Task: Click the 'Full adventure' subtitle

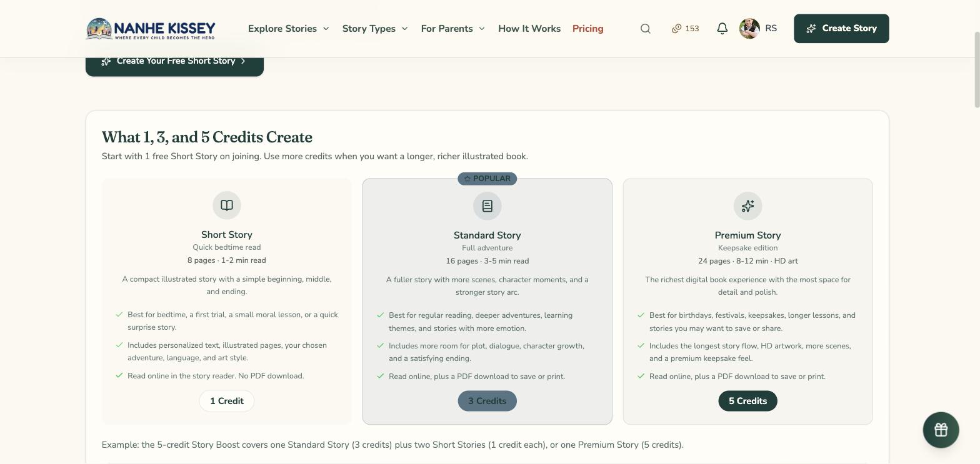Action: coord(487,248)
